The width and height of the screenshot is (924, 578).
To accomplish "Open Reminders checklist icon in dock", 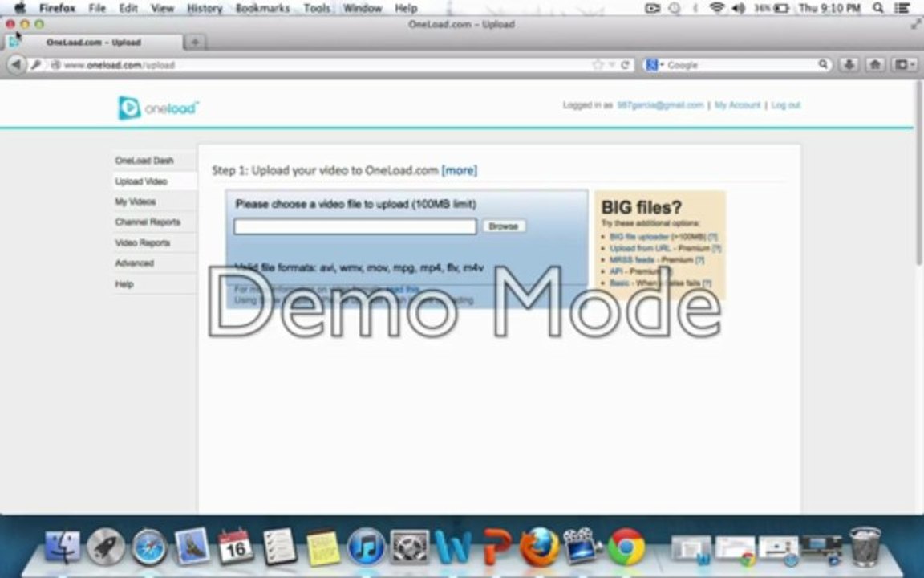I will 279,546.
